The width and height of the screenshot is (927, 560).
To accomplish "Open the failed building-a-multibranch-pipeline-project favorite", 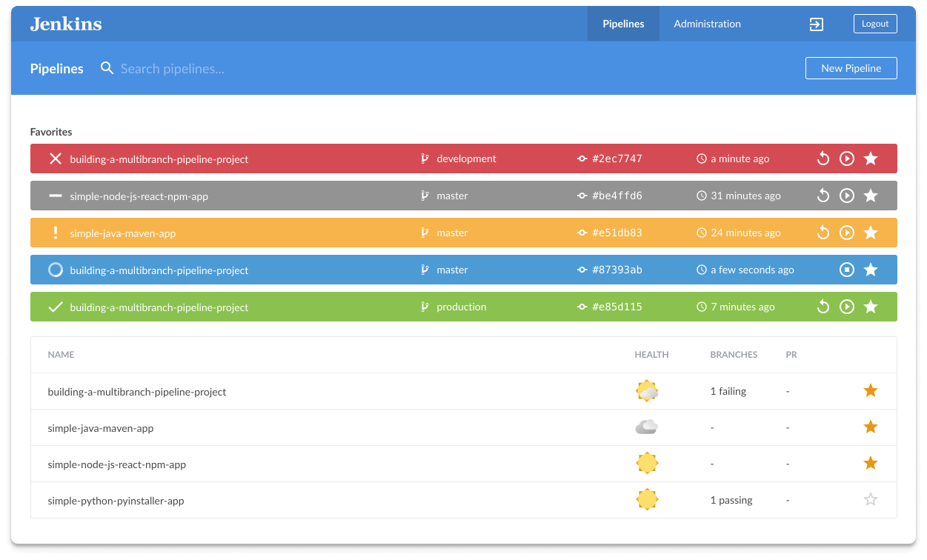I will click(x=159, y=159).
